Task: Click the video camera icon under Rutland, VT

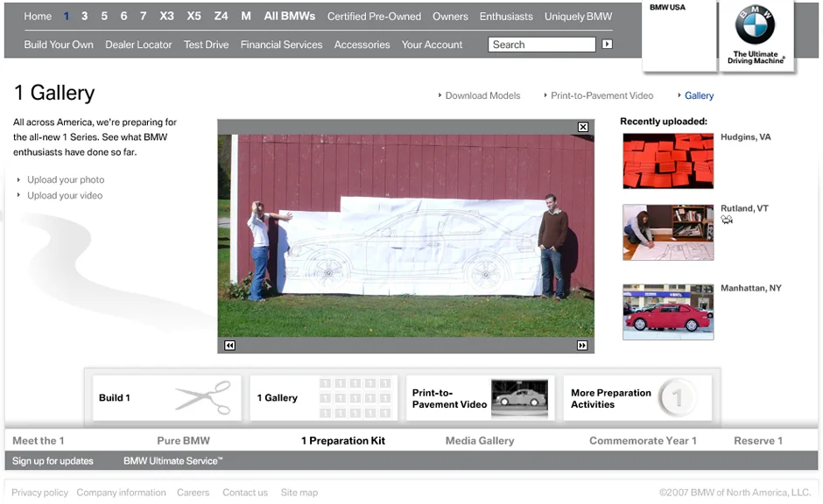Action: (727, 220)
